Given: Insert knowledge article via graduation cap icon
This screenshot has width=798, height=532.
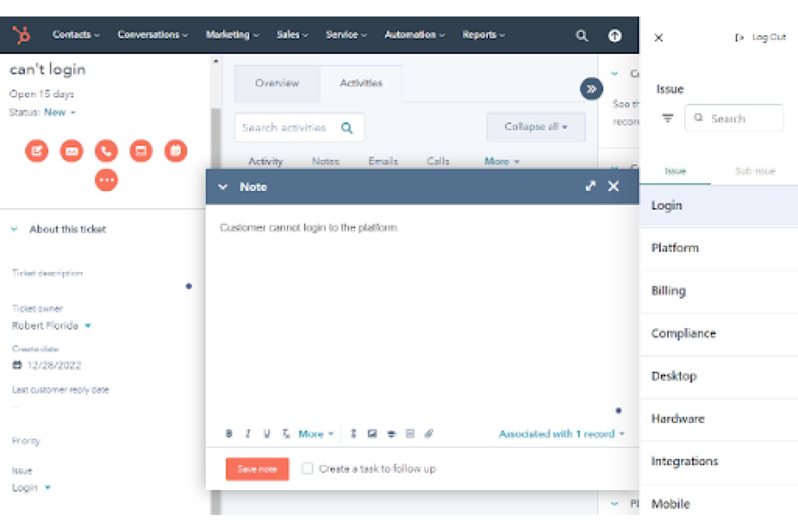Looking at the screenshot, I should (x=391, y=434).
